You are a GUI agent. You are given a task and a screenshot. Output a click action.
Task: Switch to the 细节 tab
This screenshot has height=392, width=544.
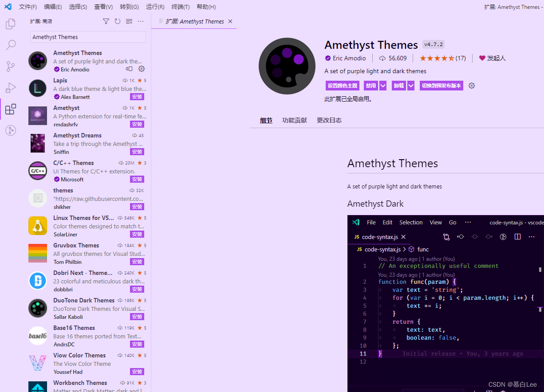266,120
